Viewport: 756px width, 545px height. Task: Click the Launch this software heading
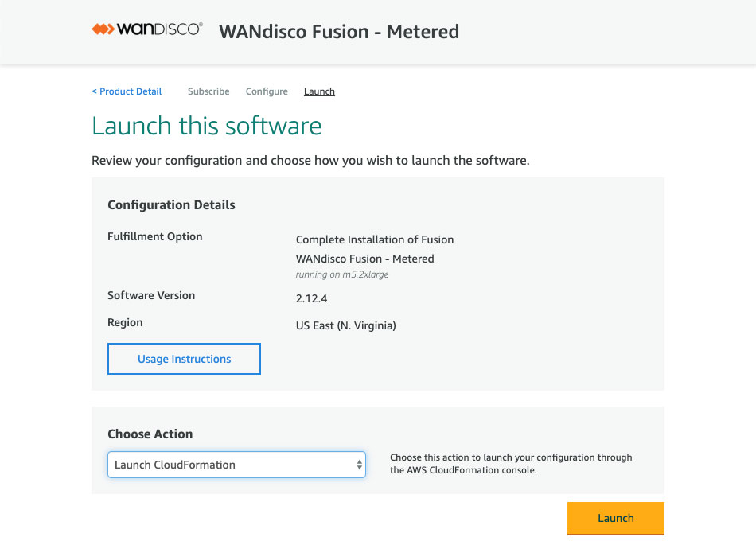click(206, 126)
